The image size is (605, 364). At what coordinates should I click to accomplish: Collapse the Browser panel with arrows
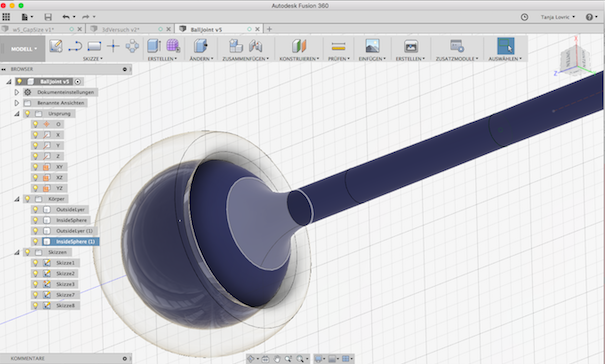(x=4, y=69)
